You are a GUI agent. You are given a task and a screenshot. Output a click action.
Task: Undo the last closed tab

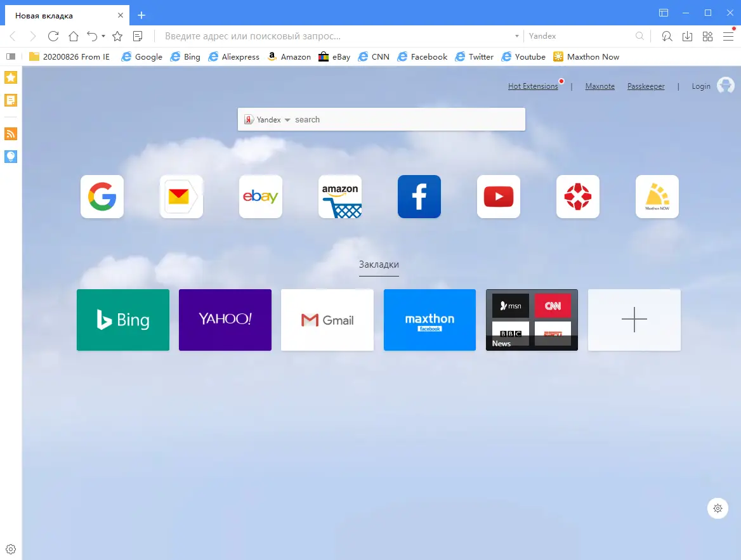tap(91, 36)
